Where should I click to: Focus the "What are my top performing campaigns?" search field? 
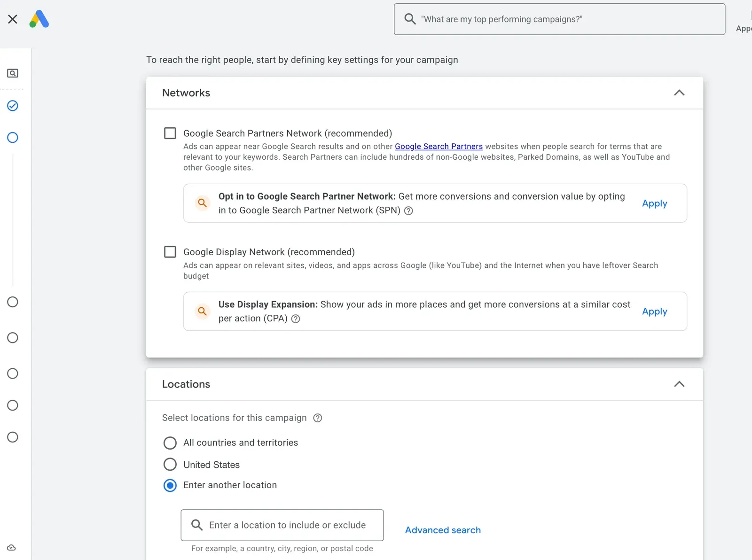click(559, 19)
